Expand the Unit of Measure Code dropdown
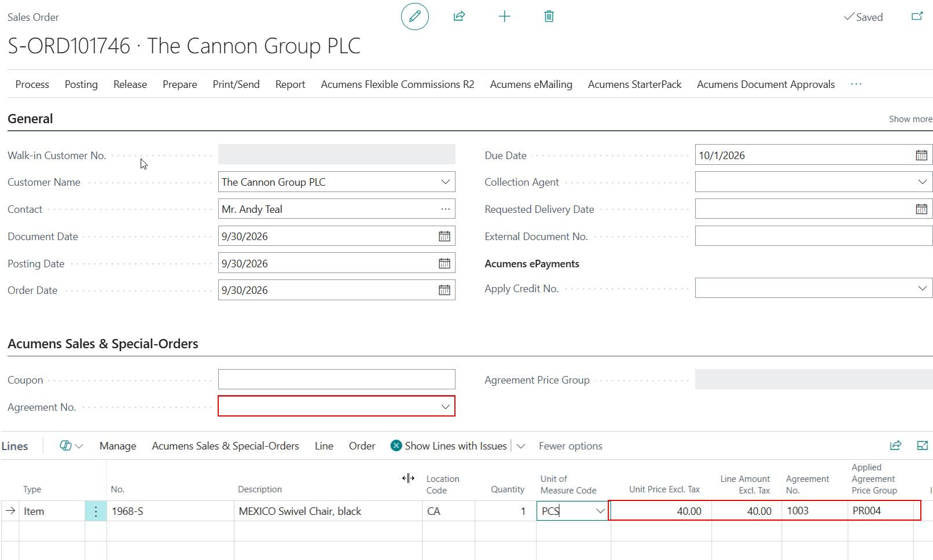This screenshot has height=560, width=933. pyautogui.click(x=600, y=511)
